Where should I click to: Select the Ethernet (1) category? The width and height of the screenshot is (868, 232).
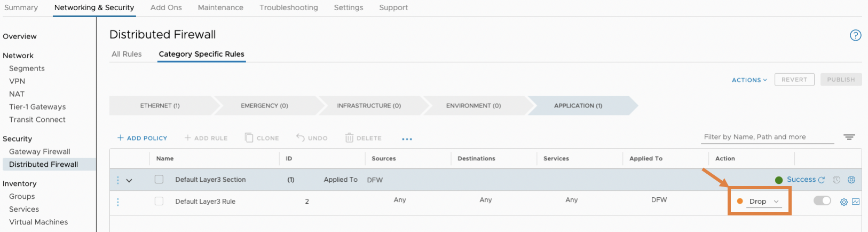(160, 106)
